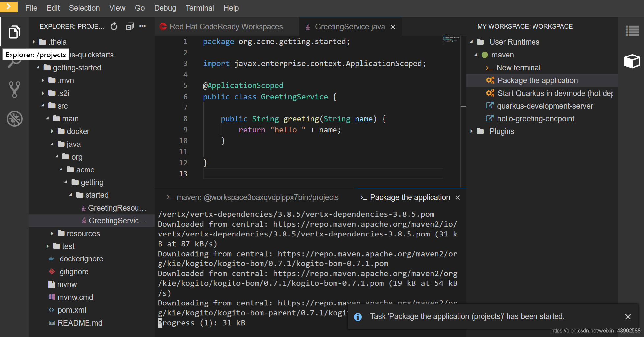Open the Explorer files view icon

[x=14, y=32]
